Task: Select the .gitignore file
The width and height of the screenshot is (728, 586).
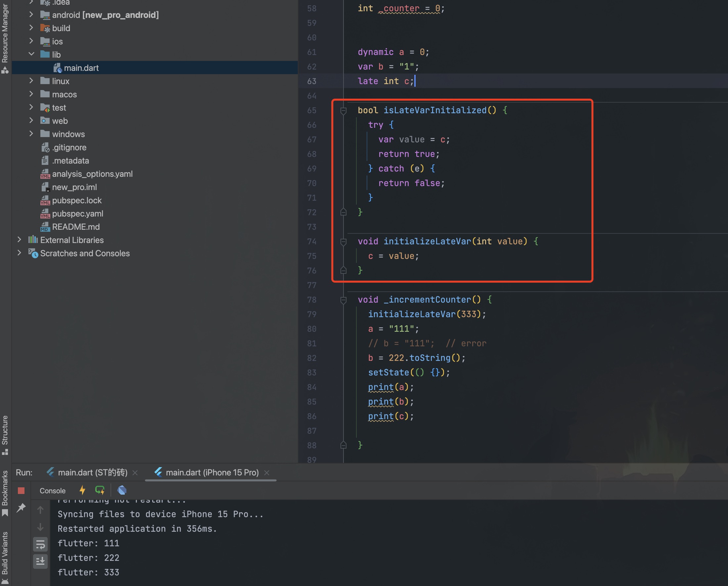Action: pos(69,148)
